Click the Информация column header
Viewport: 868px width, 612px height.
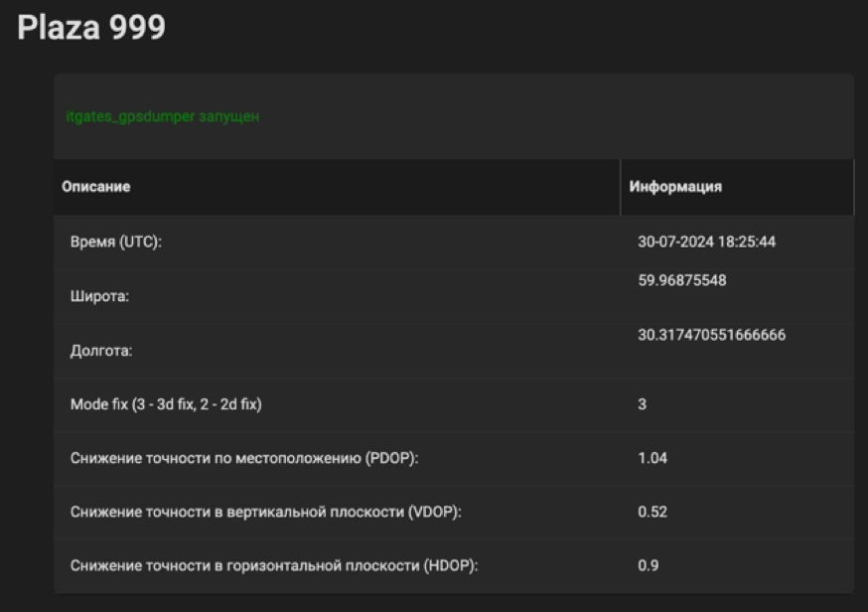675,187
